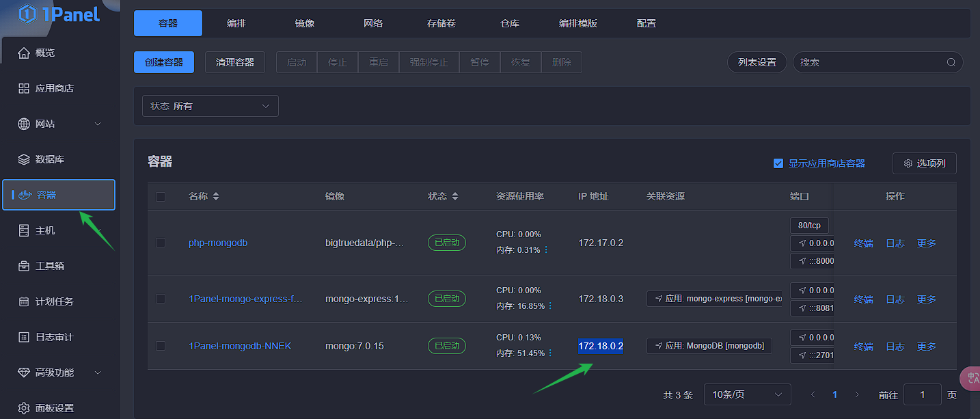Viewport: 980px width, 419px height.
Task: Tick the select-all checkbox in table header
Action: tap(161, 197)
